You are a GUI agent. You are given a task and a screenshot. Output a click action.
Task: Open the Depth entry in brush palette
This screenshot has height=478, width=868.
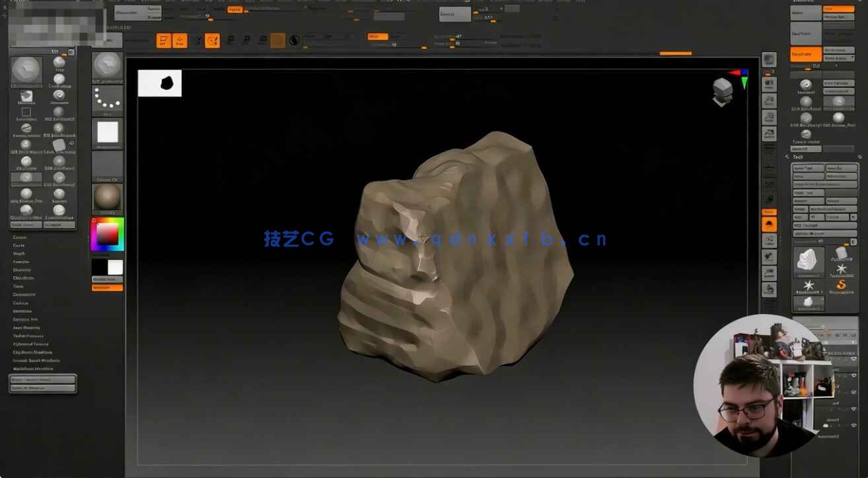pos(19,253)
